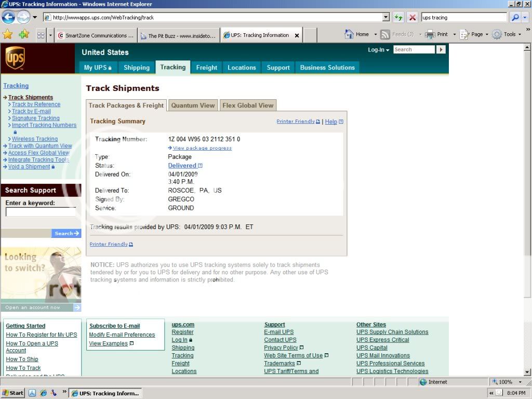Click the Show Desktop quick launch icon
Image resolution: width=532 pixels, height=399 pixels.
[32, 393]
